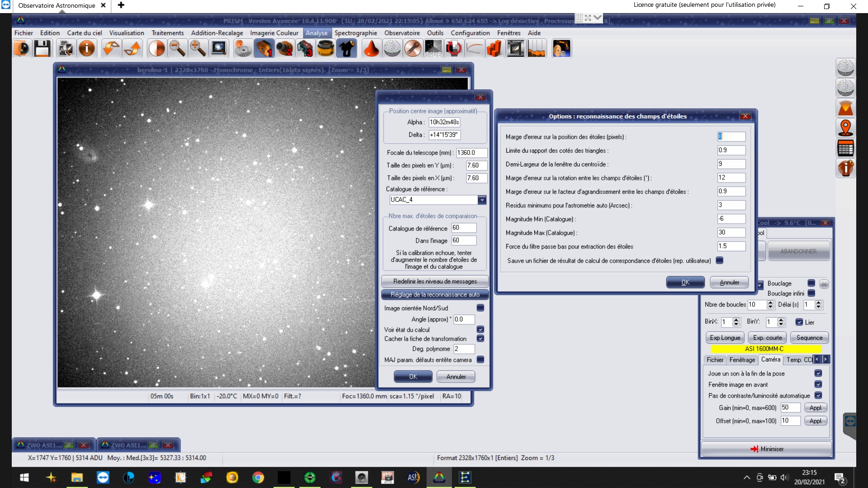Toggle the Lier binning checkbox
The image size is (868, 488).
799,322
